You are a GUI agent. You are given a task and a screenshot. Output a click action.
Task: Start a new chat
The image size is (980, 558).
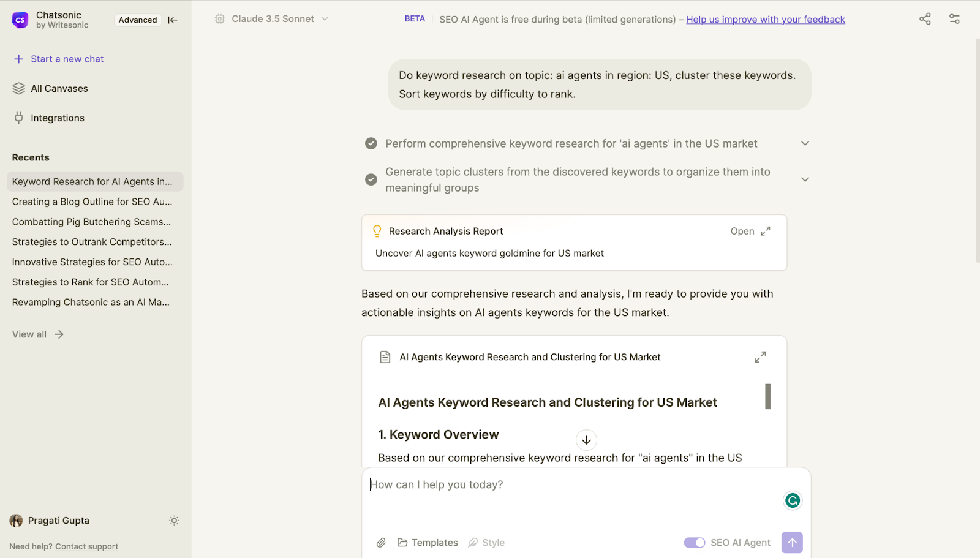[59, 59]
